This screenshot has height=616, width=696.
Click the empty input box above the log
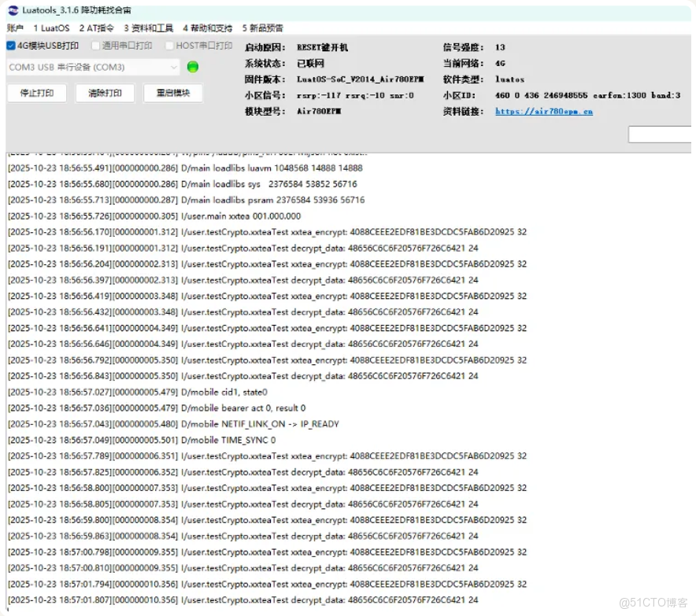(x=660, y=135)
